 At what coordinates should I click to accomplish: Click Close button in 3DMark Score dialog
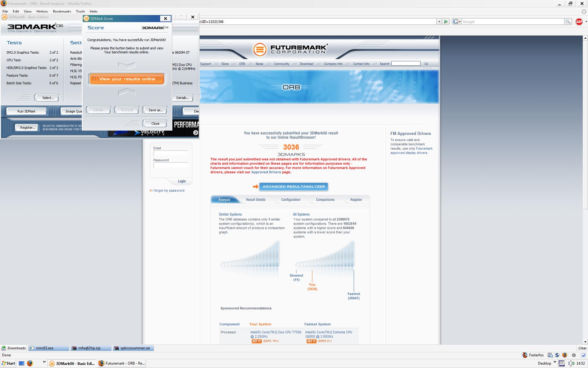point(155,124)
